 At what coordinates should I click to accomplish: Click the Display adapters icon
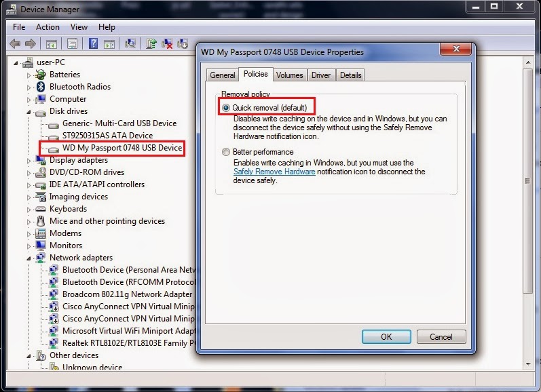tap(40, 159)
